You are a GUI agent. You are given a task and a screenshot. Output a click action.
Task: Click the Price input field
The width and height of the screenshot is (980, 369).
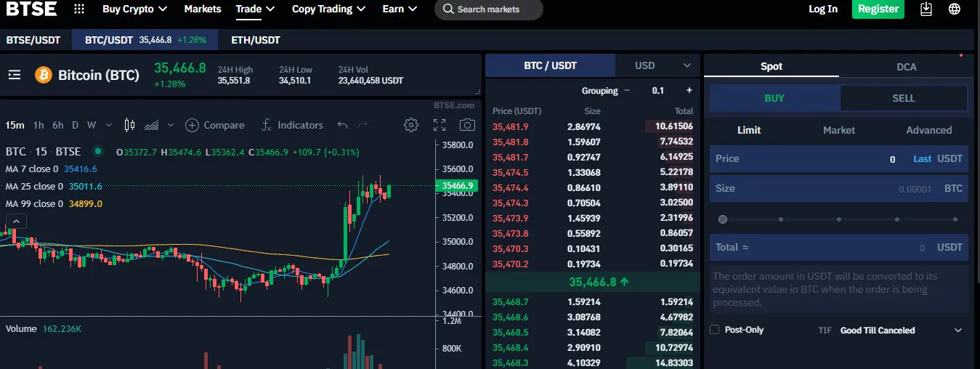pyautogui.click(x=839, y=158)
